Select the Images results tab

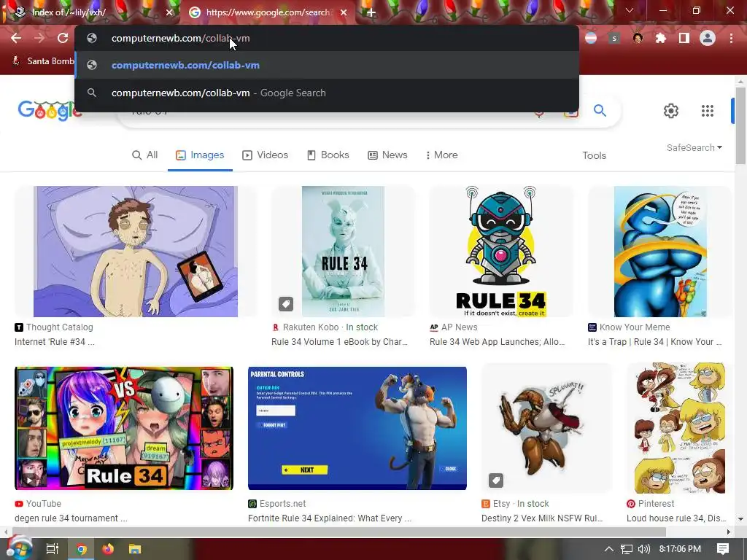click(x=200, y=155)
